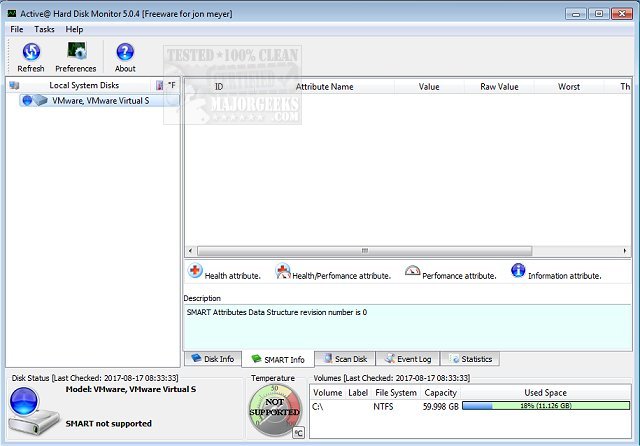The width and height of the screenshot is (640, 446).
Task: Select the C:\ volume row
Action: click(x=470, y=406)
